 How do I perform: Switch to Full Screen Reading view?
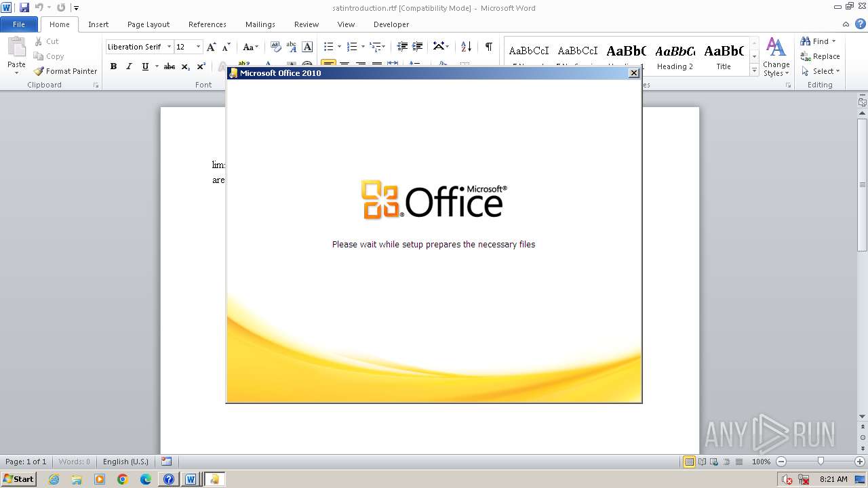[x=703, y=462]
